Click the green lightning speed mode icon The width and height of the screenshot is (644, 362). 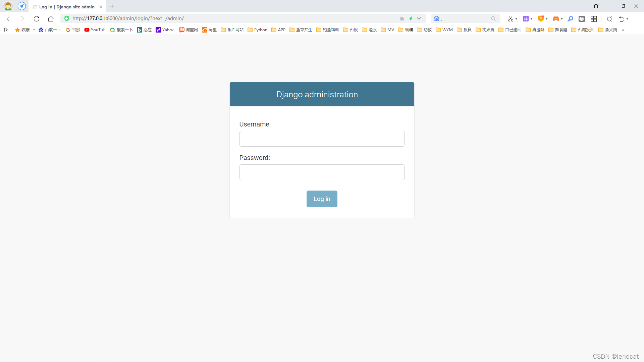[x=411, y=18]
